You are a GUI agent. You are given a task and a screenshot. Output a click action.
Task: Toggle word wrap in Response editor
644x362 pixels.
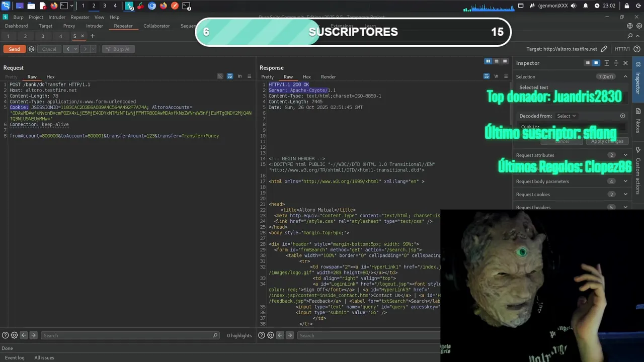(486, 76)
